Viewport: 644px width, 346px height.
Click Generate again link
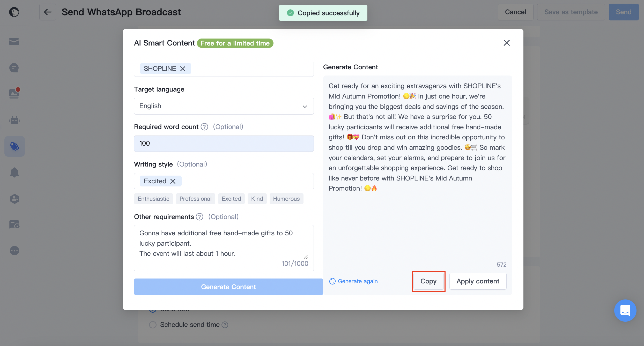click(x=353, y=281)
